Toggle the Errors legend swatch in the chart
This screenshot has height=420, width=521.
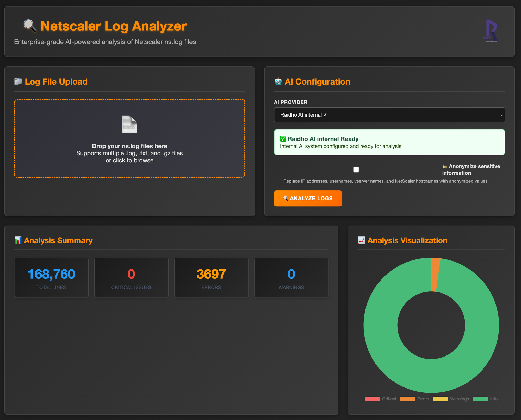coord(407,399)
